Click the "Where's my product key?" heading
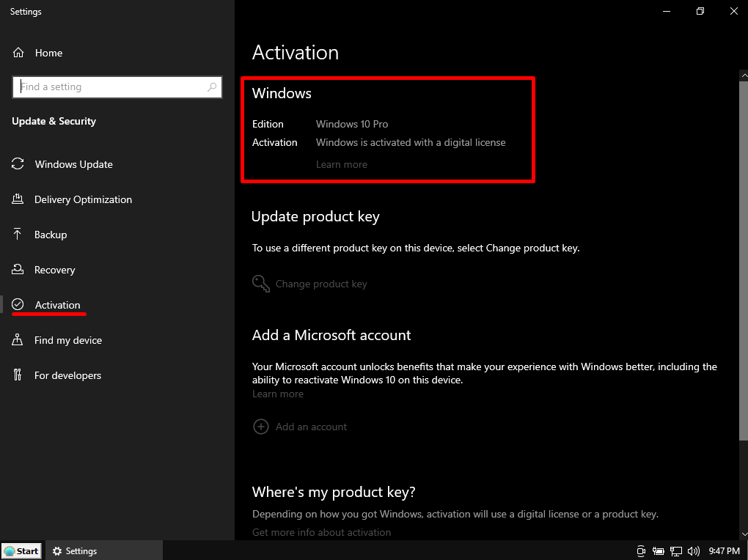 pos(334,492)
